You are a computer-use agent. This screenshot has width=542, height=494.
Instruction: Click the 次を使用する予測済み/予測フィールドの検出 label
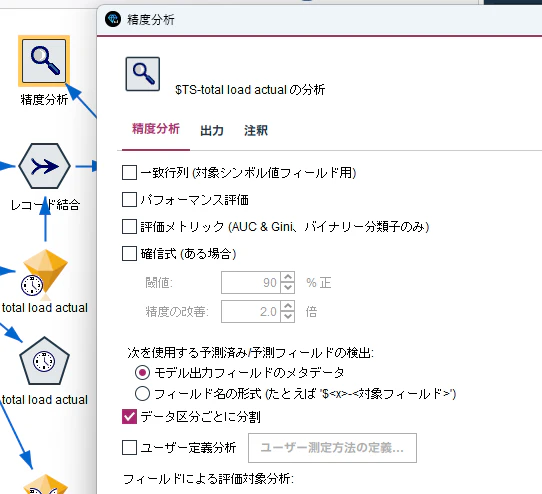click(251, 353)
